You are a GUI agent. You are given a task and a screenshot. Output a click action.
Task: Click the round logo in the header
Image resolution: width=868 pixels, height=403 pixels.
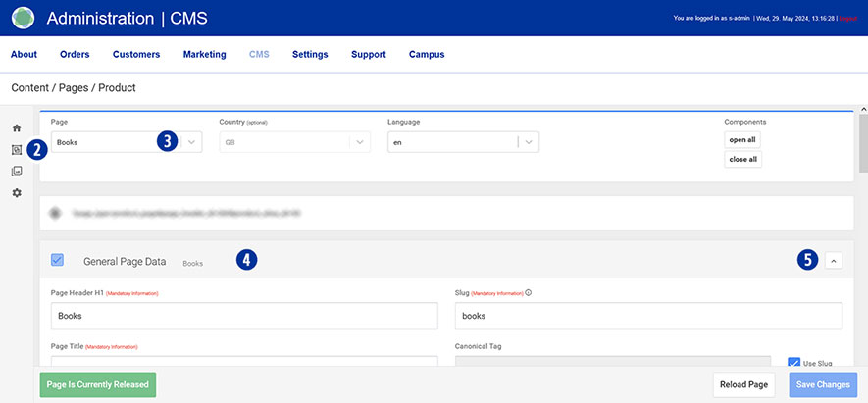(23, 18)
